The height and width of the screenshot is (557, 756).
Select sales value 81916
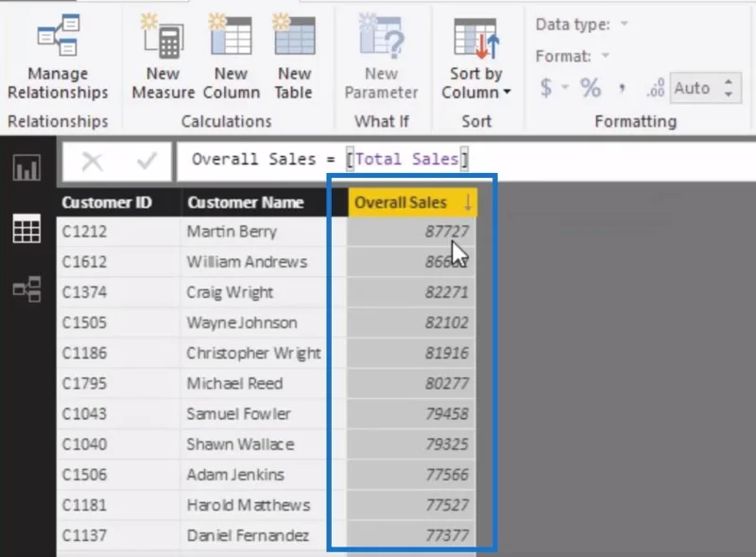412,353
